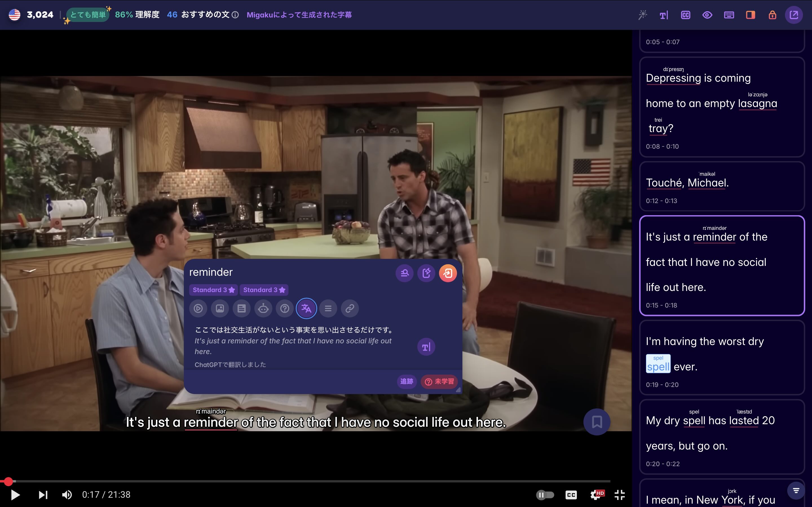
Task: Open the language flag selector at top left
Action: coord(14,14)
